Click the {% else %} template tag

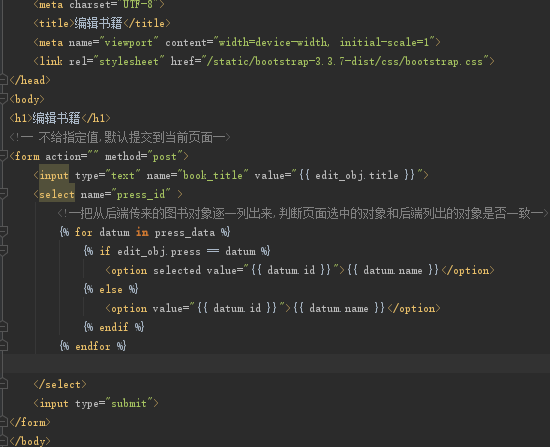click(111, 289)
